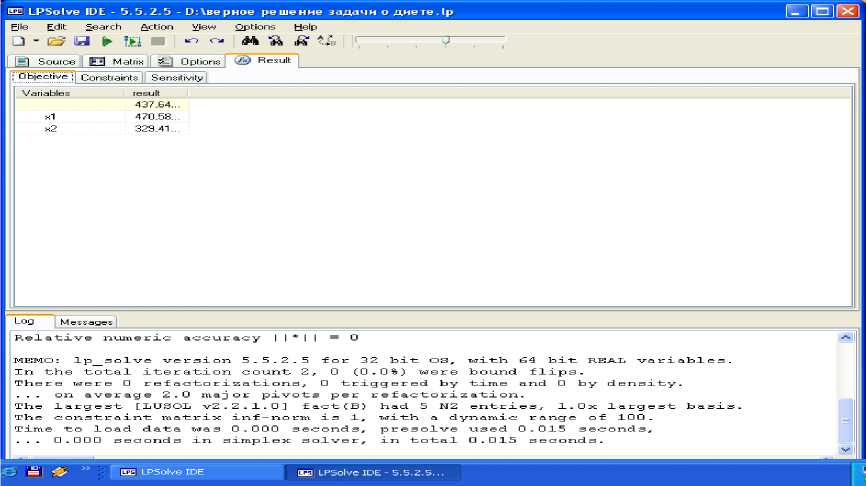Switch to the Options tab

[x=188, y=61]
